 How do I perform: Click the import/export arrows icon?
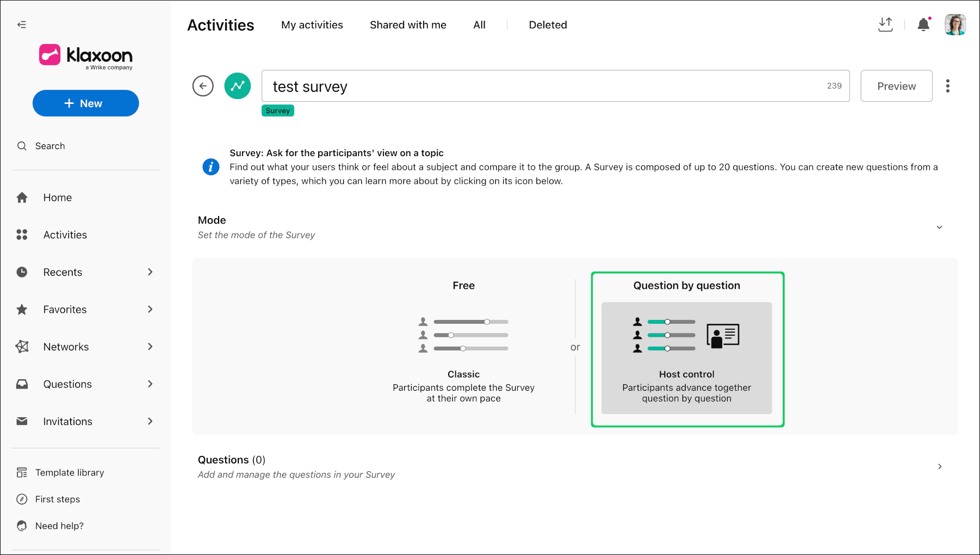[885, 24]
